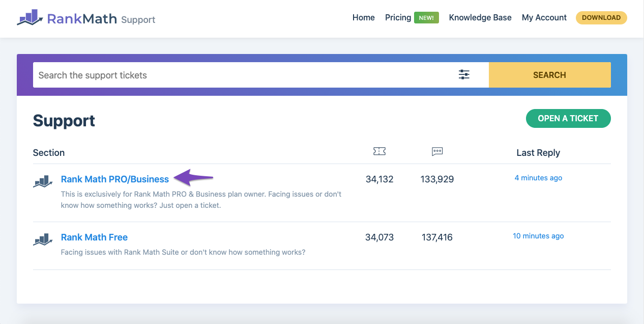Click the Support page heading
Screen dimensions: 644x324
coord(64,121)
